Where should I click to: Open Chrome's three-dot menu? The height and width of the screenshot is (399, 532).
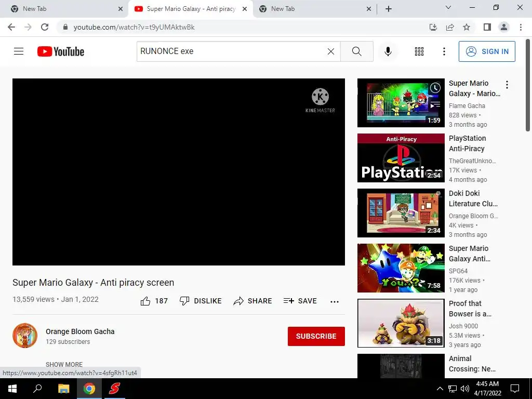pyautogui.click(x=521, y=27)
